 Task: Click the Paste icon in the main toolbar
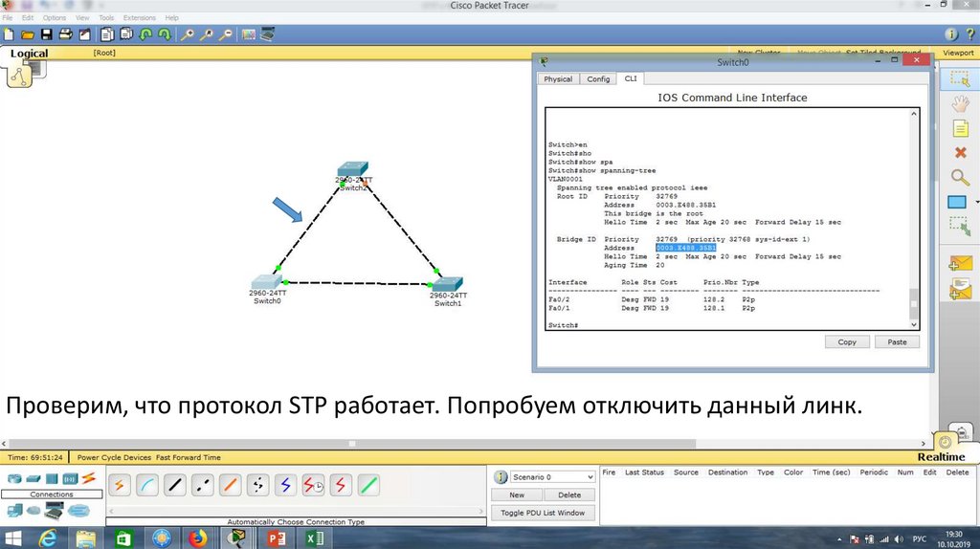pyautogui.click(x=126, y=34)
